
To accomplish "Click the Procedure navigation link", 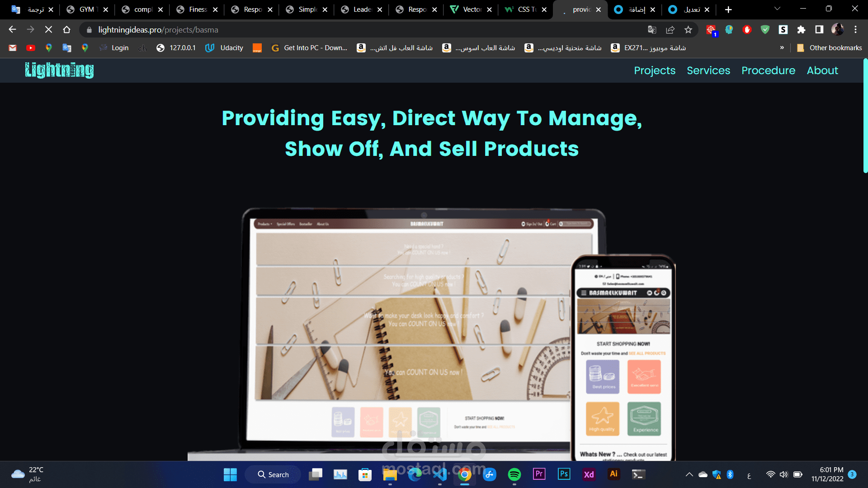I will point(769,70).
